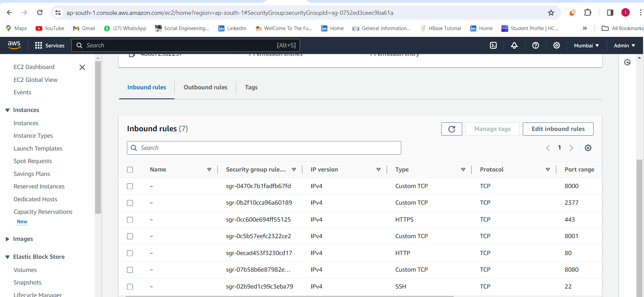Bookmark this page with star icon
This screenshot has width=644, height=297.
[x=551, y=13]
